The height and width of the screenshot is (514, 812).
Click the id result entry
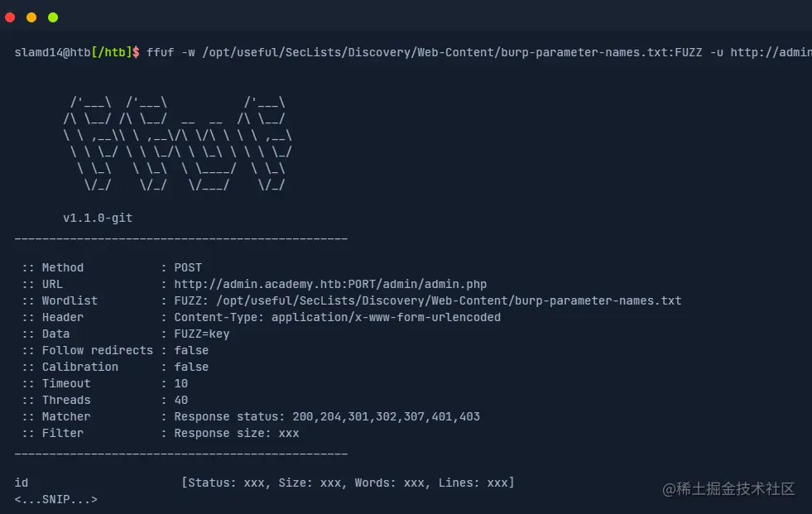(22, 483)
